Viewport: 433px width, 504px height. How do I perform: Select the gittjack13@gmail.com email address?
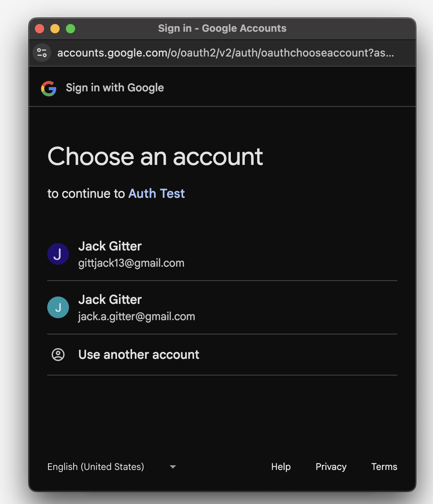point(131,263)
